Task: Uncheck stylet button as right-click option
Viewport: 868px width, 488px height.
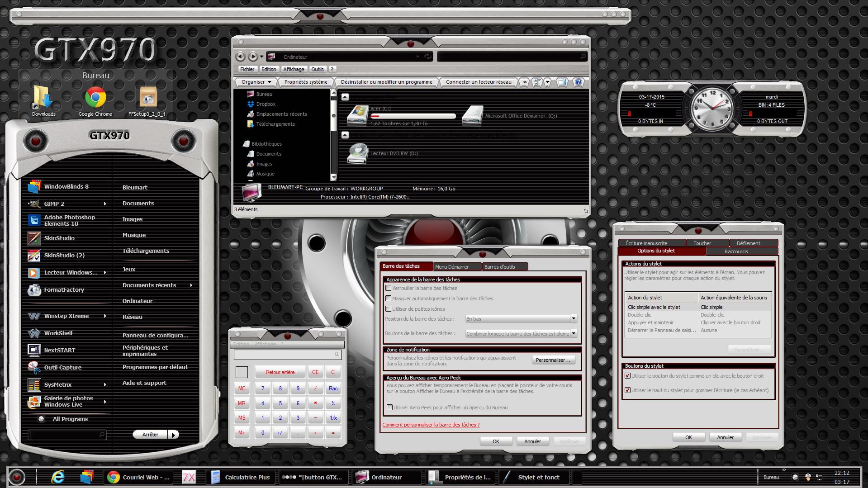Action: pyautogui.click(x=627, y=375)
